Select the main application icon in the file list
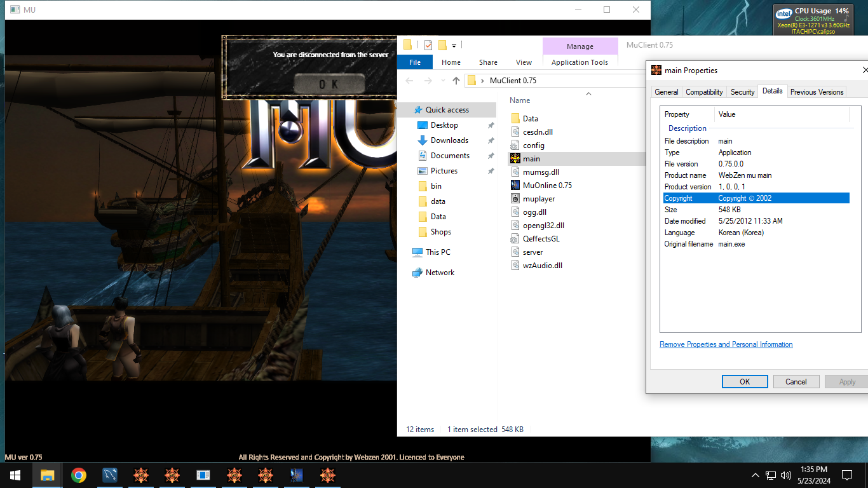The height and width of the screenshot is (488, 868). [516, 159]
